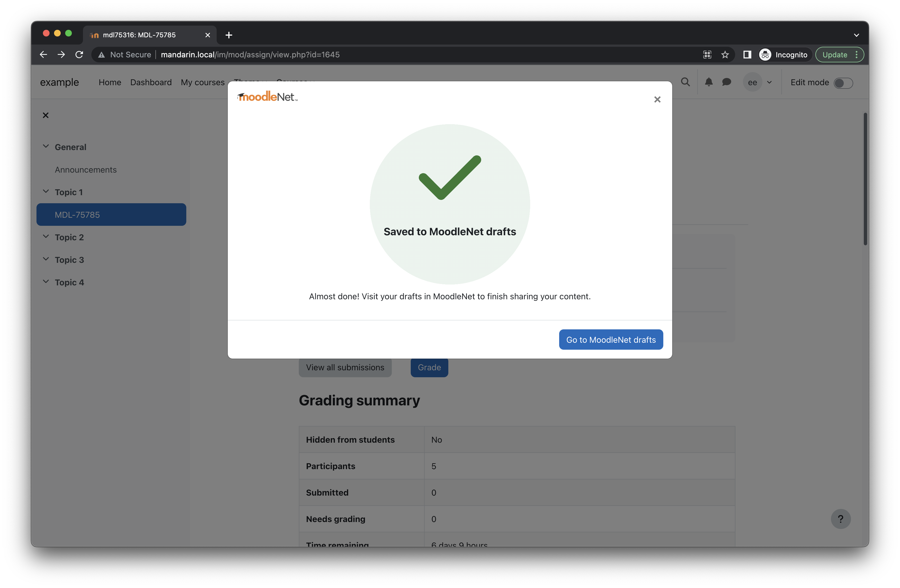Open Chrome three-dot menu

[857, 55]
